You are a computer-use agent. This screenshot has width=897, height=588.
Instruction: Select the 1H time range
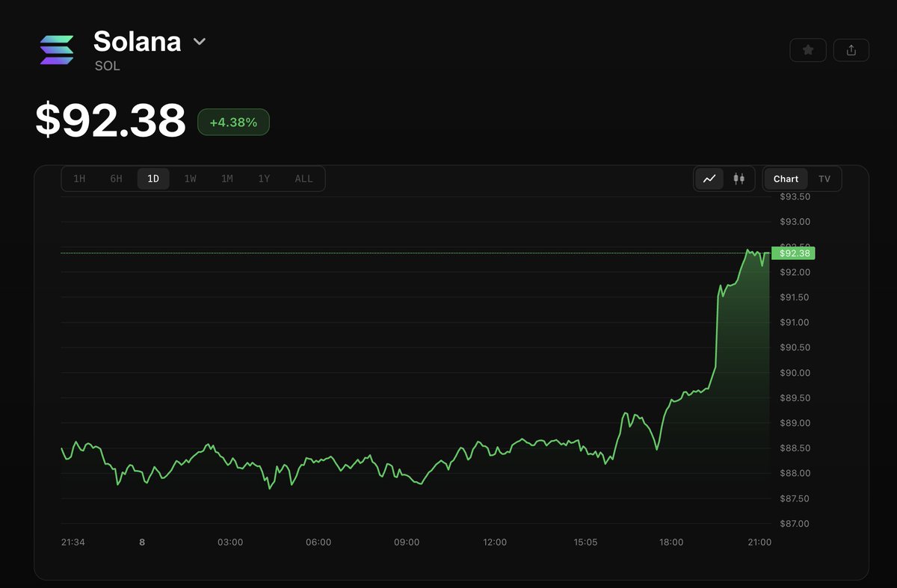79,179
